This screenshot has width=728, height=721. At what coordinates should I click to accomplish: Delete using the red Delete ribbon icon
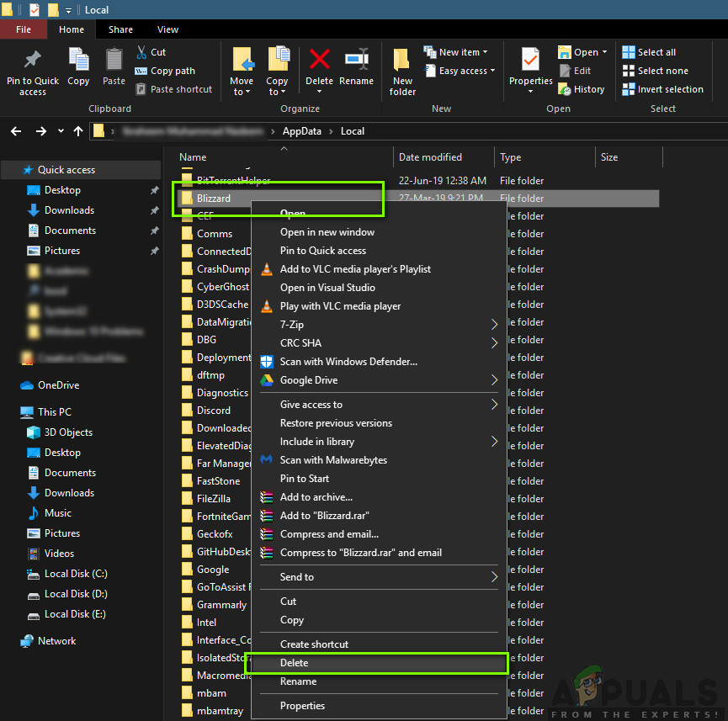[319, 67]
